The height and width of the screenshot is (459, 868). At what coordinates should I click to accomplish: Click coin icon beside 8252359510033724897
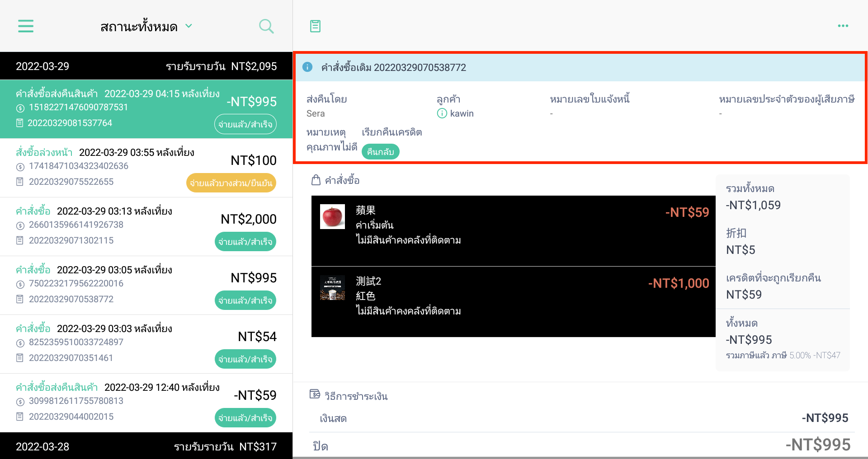[x=20, y=343]
